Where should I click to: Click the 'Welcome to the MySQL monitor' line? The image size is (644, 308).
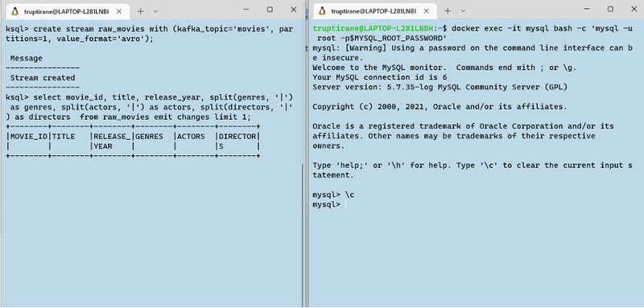point(444,68)
